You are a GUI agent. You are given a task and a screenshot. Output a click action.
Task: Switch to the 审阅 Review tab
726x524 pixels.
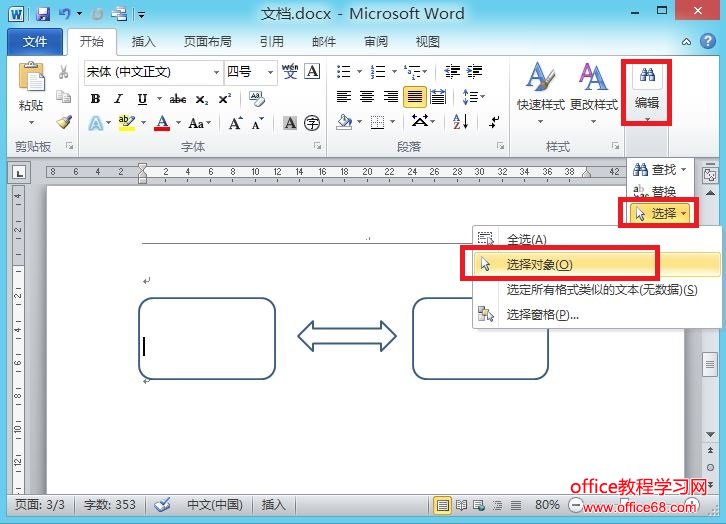376,42
